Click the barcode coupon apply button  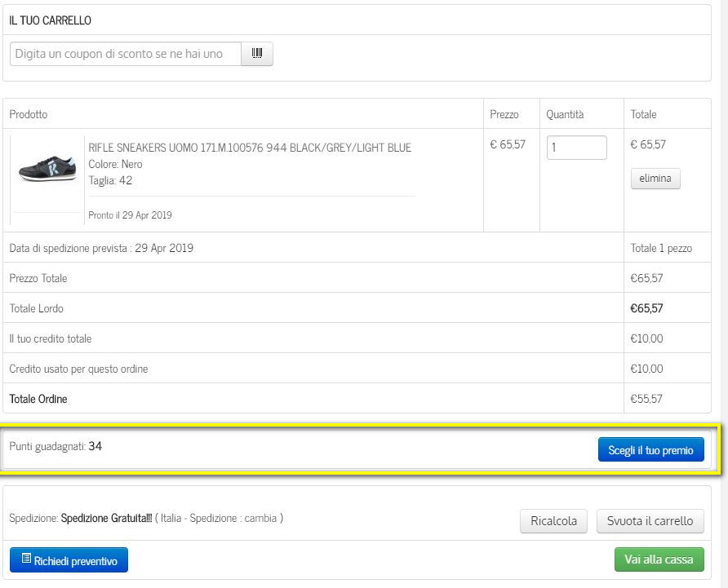pyautogui.click(x=257, y=54)
